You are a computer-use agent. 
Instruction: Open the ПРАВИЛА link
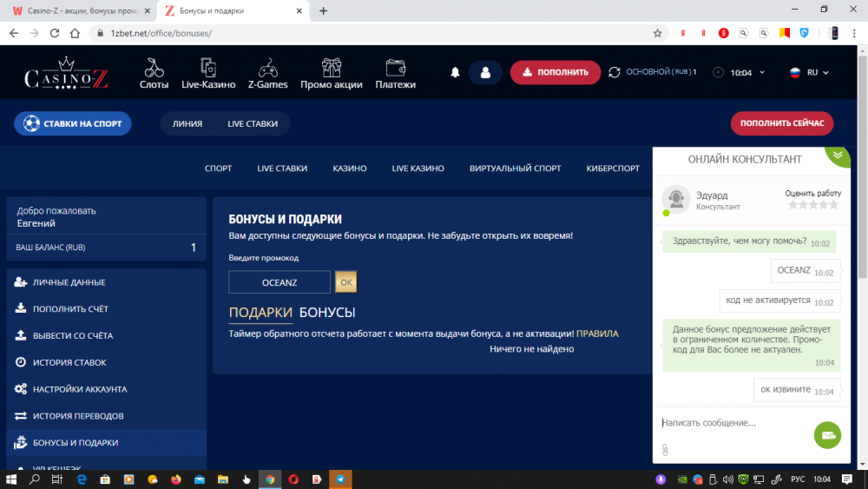pos(597,334)
